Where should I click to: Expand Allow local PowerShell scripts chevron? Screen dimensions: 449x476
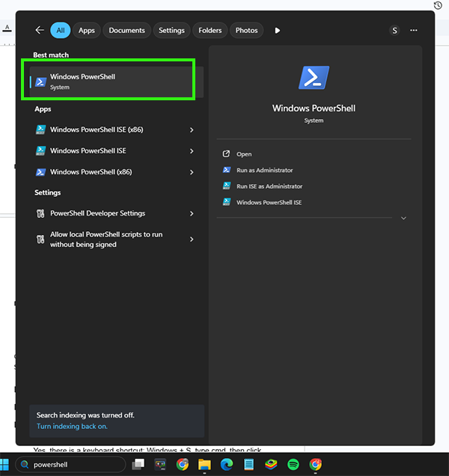point(192,239)
